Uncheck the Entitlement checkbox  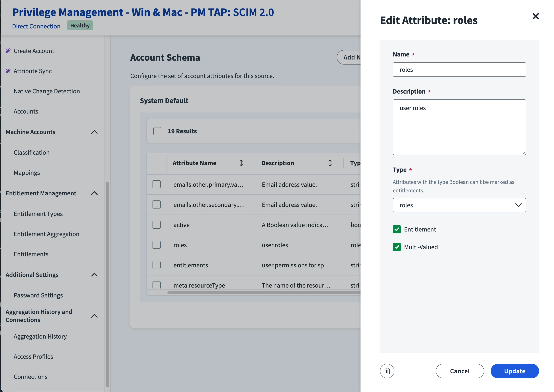[x=397, y=229]
